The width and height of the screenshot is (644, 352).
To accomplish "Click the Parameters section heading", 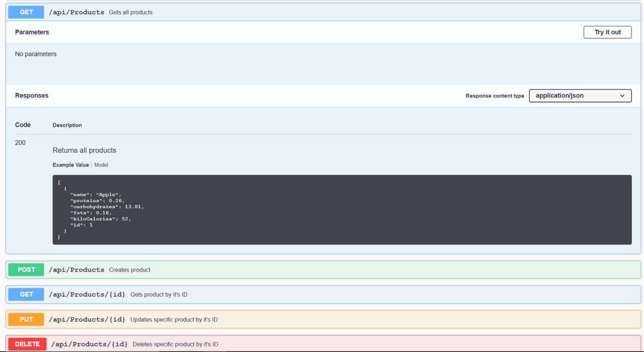I will point(32,32).
